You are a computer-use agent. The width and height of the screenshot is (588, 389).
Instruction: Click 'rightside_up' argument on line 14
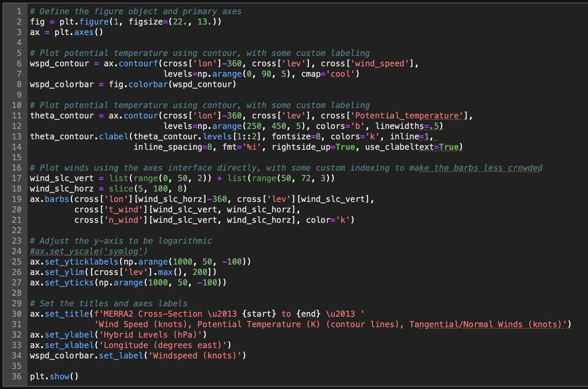301,147
